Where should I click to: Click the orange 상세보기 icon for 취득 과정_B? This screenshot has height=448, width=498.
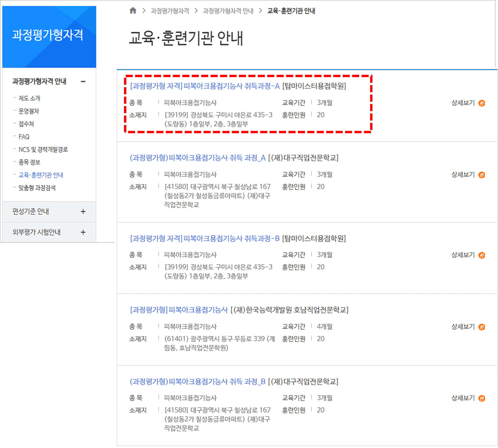coord(482,398)
